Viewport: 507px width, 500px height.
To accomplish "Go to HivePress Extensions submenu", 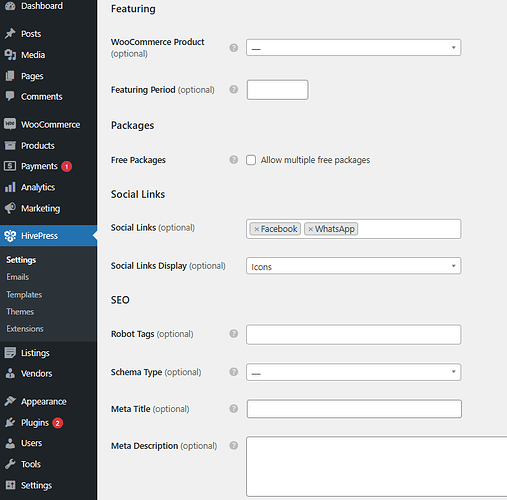I will (x=25, y=329).
